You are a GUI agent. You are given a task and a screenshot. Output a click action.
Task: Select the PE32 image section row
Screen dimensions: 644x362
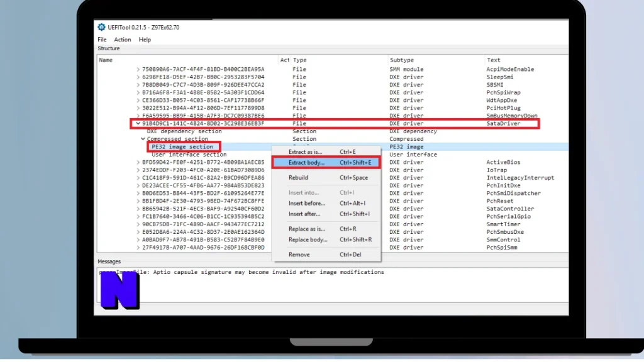pos(182,147)
